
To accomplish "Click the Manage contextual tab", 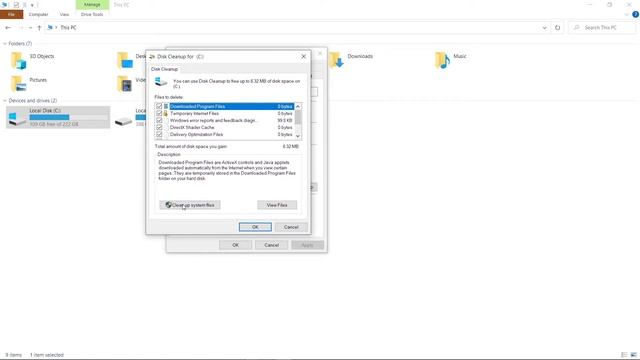I will coord(92,4).
